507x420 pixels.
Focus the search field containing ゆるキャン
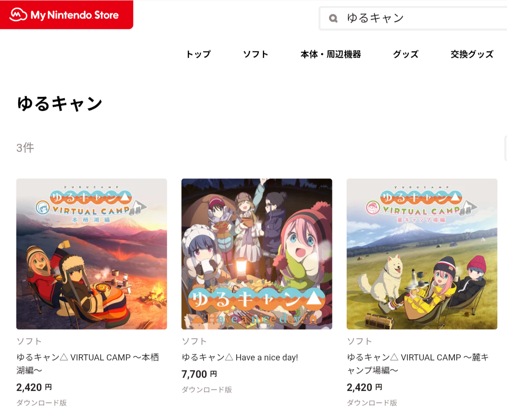[413, 18]
